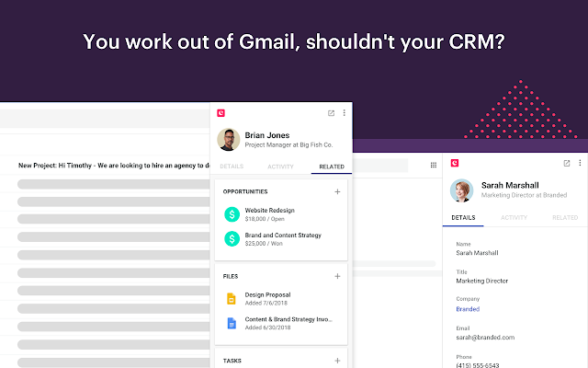Select Related tab in Brian Jones panel
The image size is (588, 368).
(x=332, y=167)
